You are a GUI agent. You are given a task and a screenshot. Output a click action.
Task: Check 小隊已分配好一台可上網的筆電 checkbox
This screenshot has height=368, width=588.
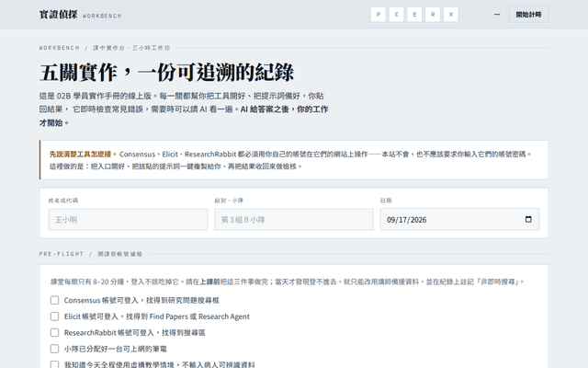coord(55,349)
